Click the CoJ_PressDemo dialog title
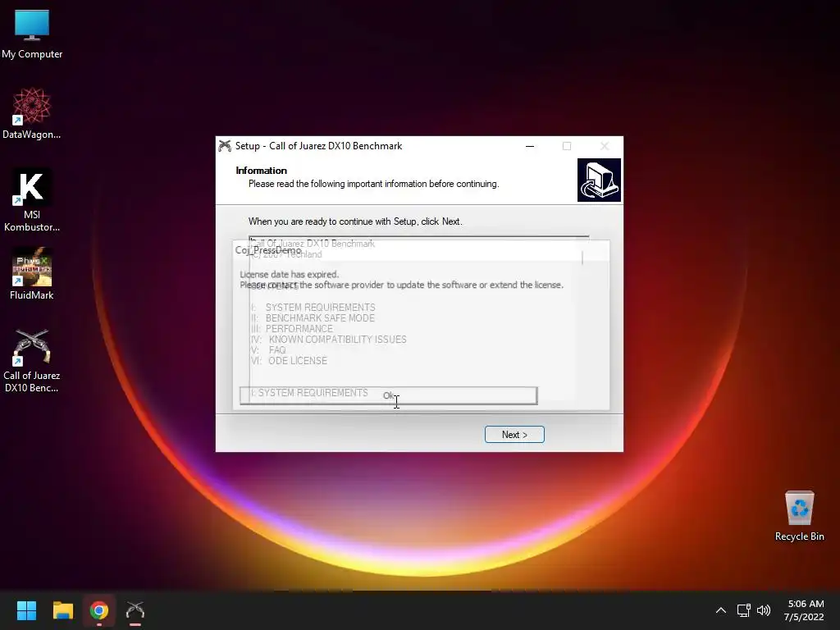This screenshot has width=840, height=630. (x=268, y=250)
